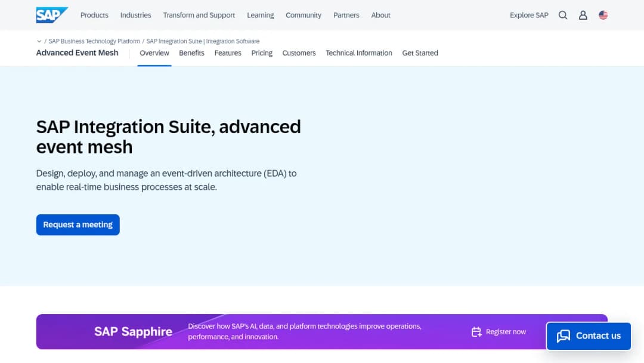Go to SAP Integration Suite breadcrumb
The image size is (644, 363).
click(x=203, y=41)
